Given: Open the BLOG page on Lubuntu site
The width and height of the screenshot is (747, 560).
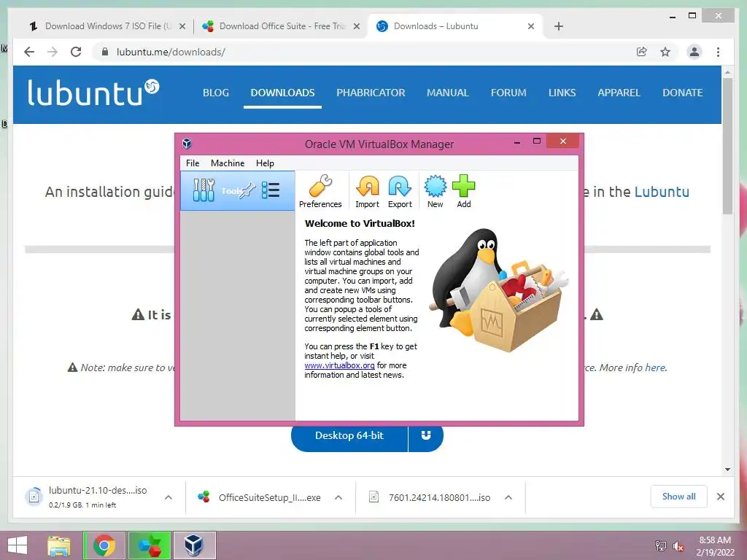Looking at the screenshot, I should tap(216, 93).
